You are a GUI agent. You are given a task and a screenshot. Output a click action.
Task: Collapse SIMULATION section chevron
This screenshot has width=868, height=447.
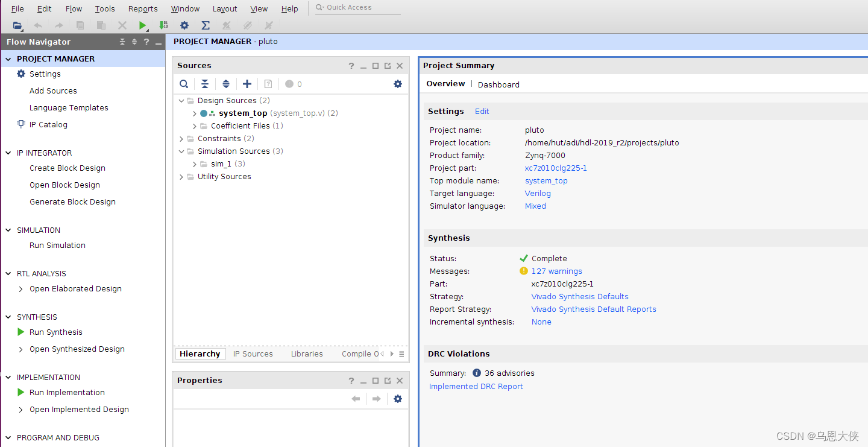tap(8, 230)
